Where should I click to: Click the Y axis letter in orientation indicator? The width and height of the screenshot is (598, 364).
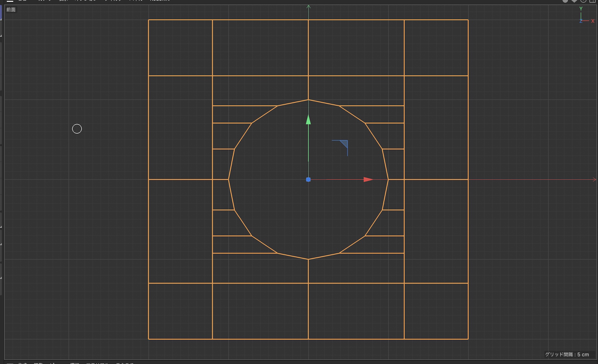click(x=581, y=9)
